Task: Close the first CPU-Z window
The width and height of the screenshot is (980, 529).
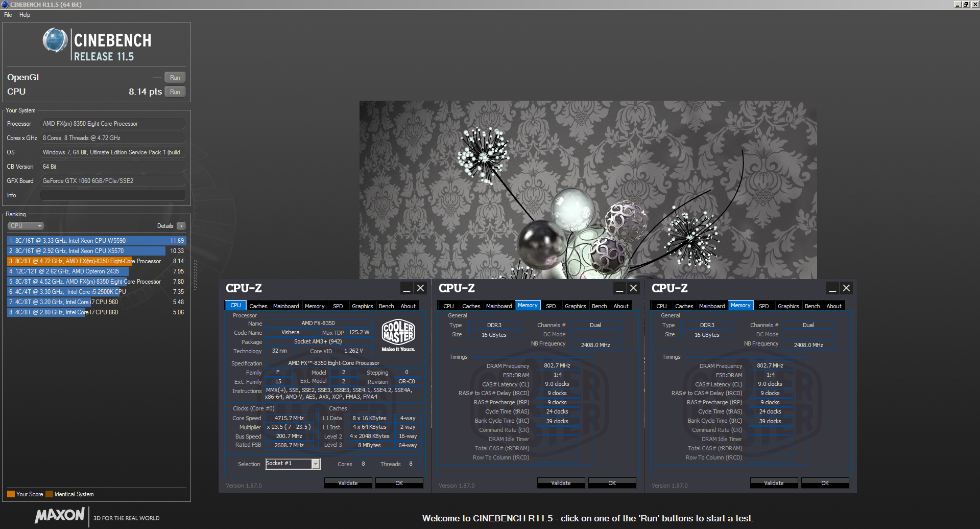Action: pos(421,288)
